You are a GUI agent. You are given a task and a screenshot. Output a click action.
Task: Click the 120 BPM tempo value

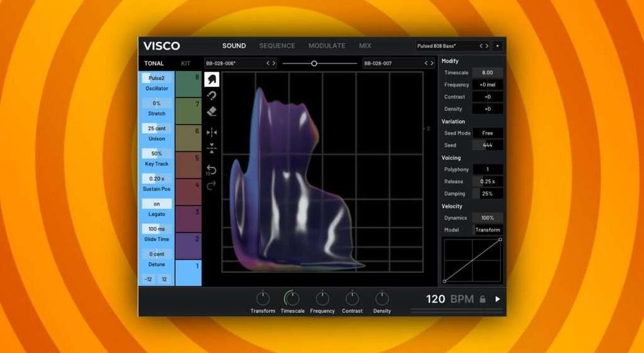(x=435, y=299)
